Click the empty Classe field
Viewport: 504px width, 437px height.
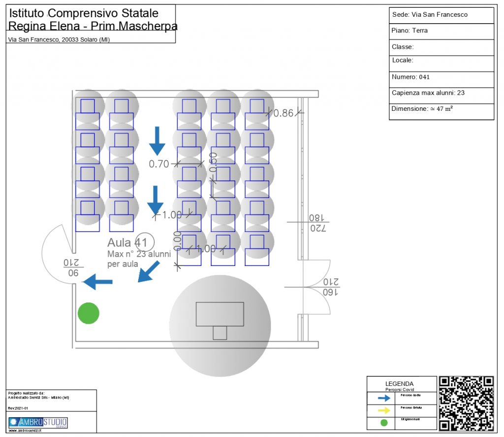coord(441,47)
